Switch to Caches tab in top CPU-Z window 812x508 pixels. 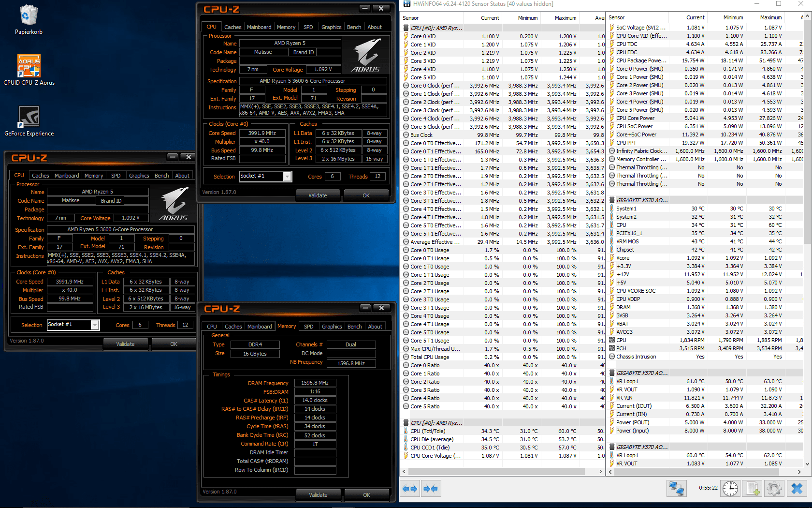(232, 27)
